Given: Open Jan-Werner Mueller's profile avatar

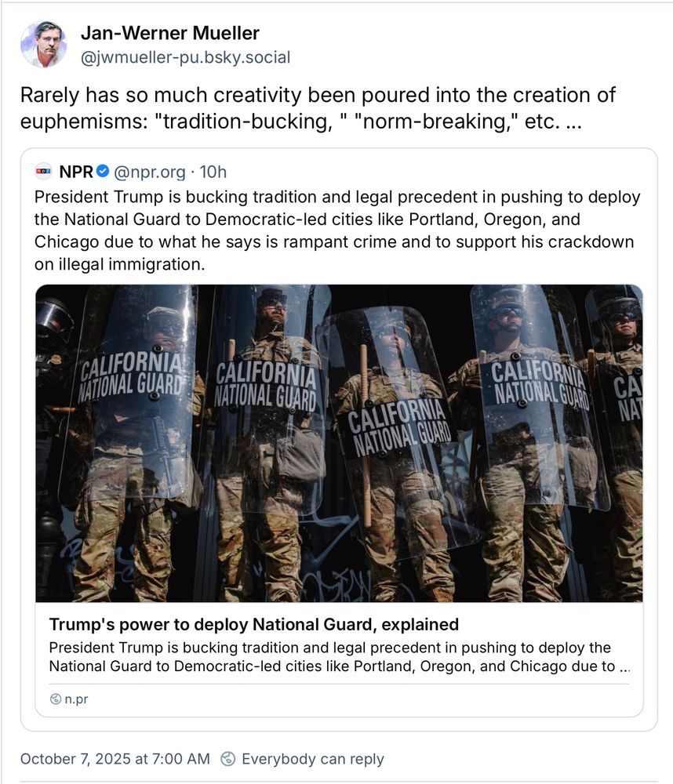Looking at the screenshot, I should coord(43,44).
